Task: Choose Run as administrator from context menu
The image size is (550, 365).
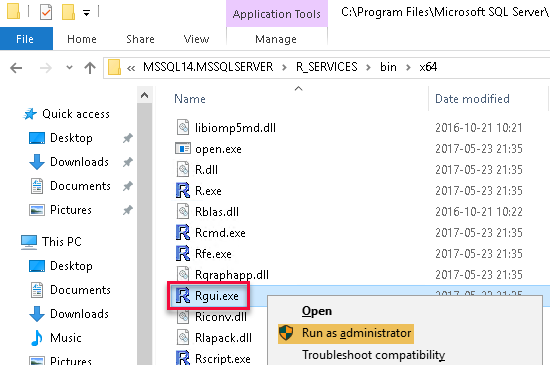Action: [x=346, y=333]
